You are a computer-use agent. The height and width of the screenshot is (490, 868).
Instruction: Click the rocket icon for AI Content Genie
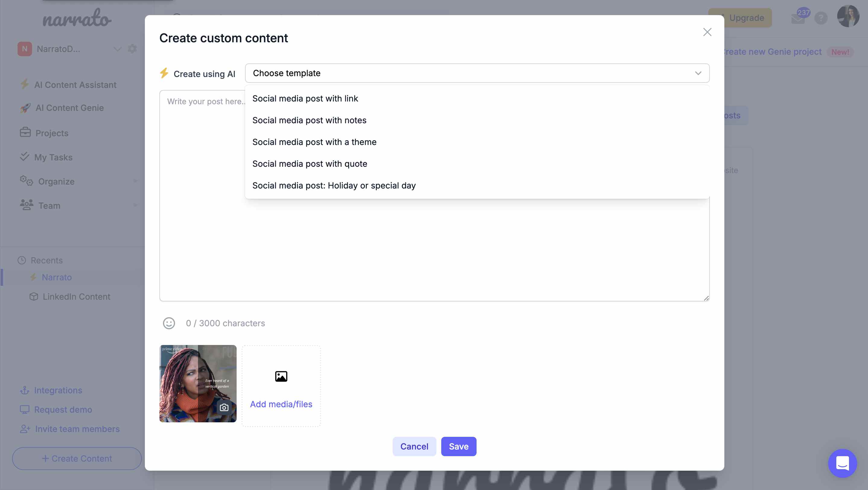(25, 108)
